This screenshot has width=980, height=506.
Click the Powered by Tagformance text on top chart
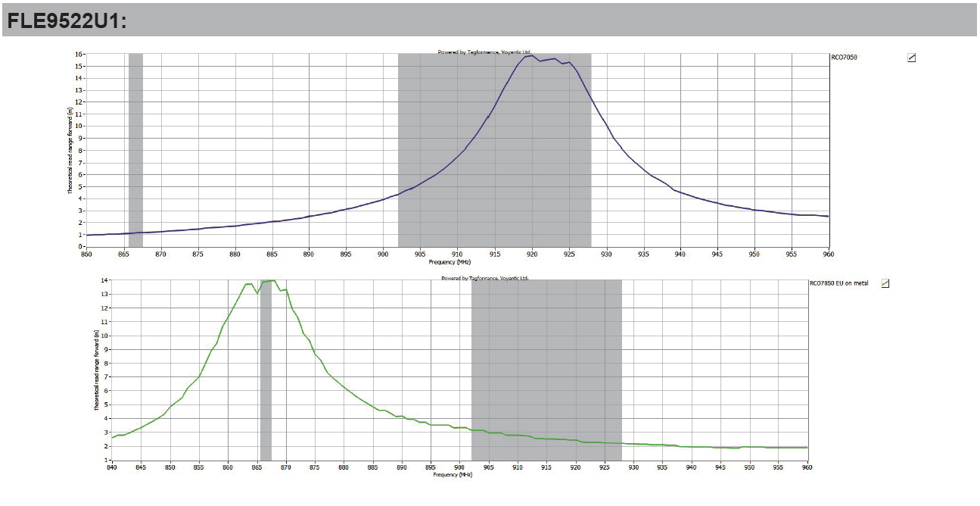coord(484,52)
